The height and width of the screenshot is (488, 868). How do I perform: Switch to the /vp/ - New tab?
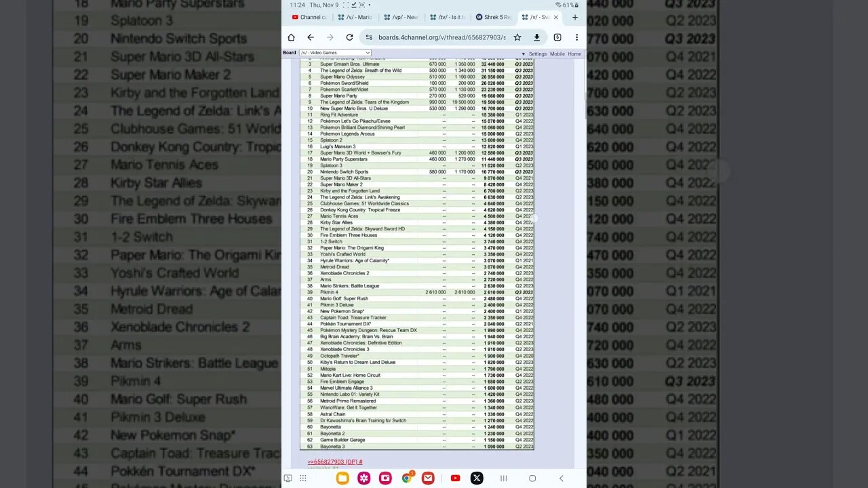[401, 17]
